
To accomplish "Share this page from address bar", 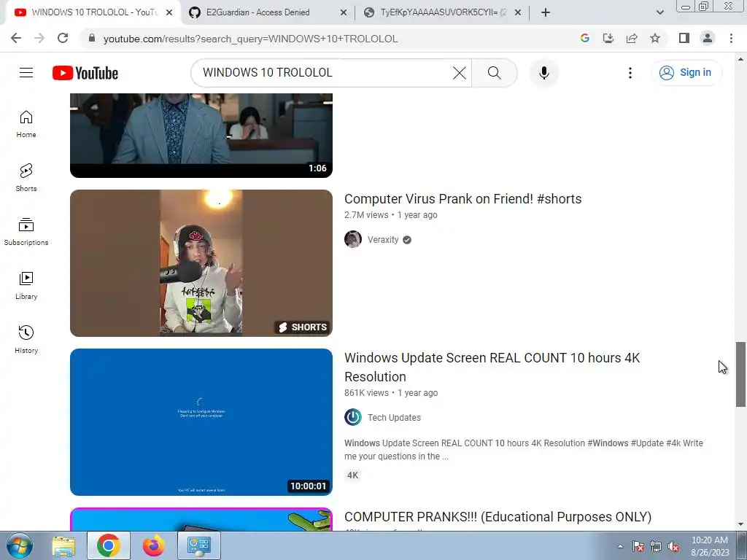I will pos(632,39).
